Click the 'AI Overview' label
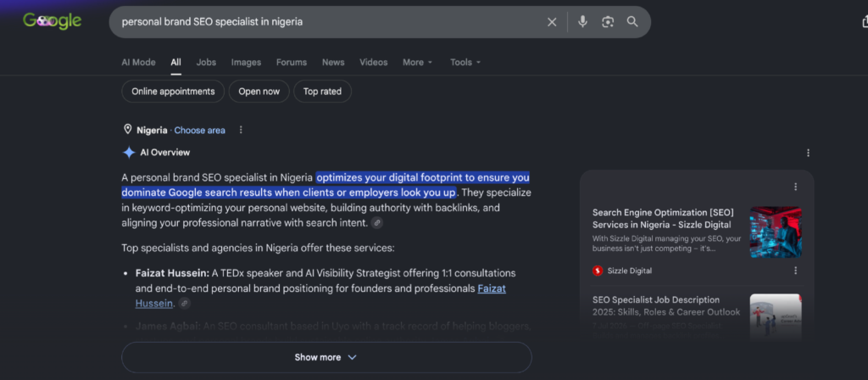 165,153
